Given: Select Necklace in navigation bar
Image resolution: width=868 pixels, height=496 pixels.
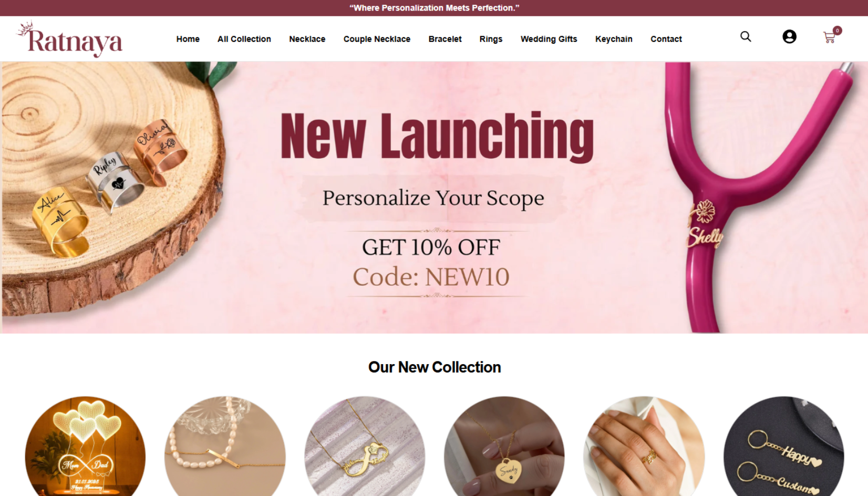Looking at the screenshot, I should click(307, 39).
